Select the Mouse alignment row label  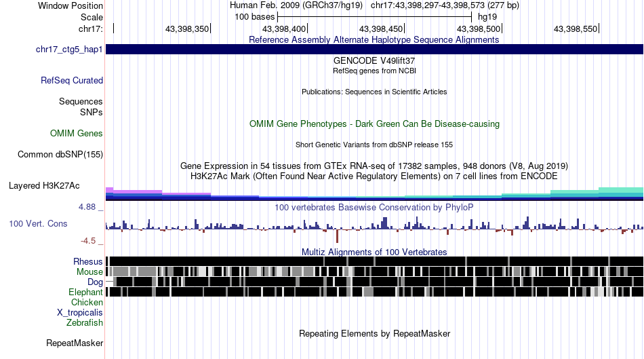click(89, 272)
